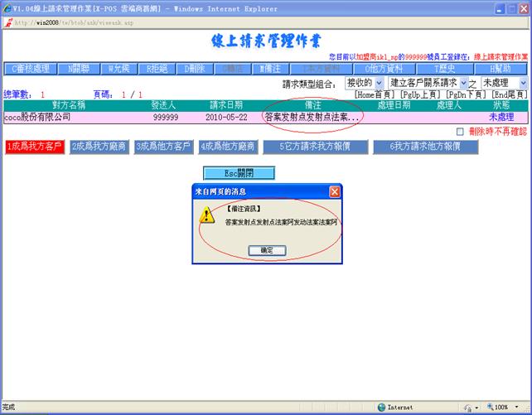Viewport: 532px width, 415px height.
Task: Toggle the 刪除時不再確認 checkbox
Action: pos(461,132)
